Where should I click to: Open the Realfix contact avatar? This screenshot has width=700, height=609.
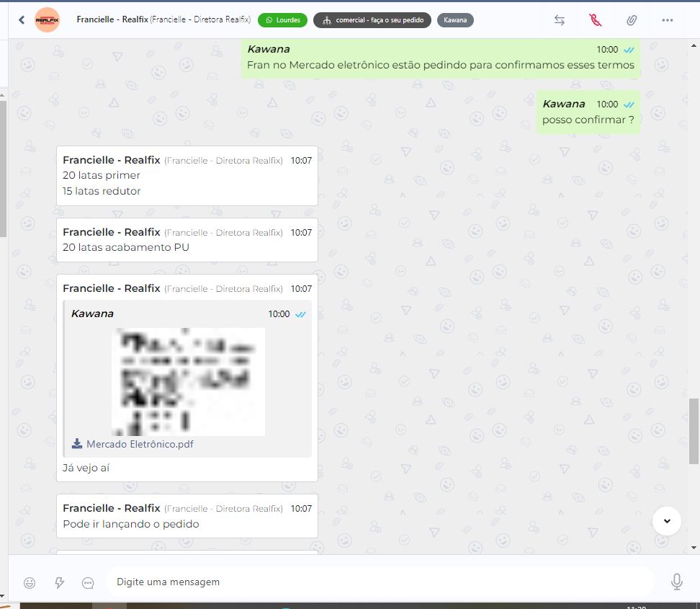[48, 20]
